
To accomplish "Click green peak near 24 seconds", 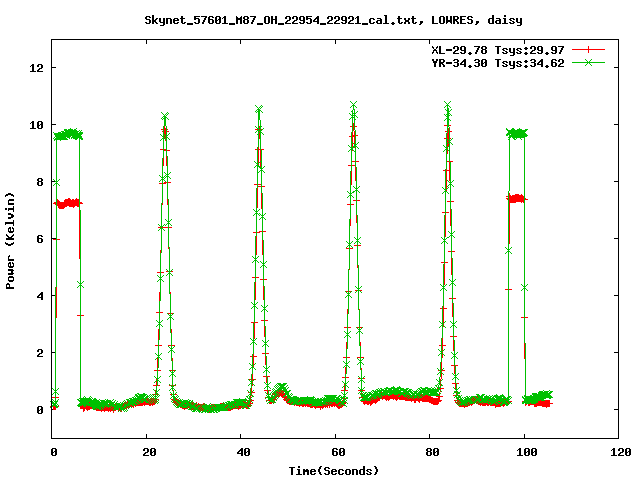I will coord(165,117).
